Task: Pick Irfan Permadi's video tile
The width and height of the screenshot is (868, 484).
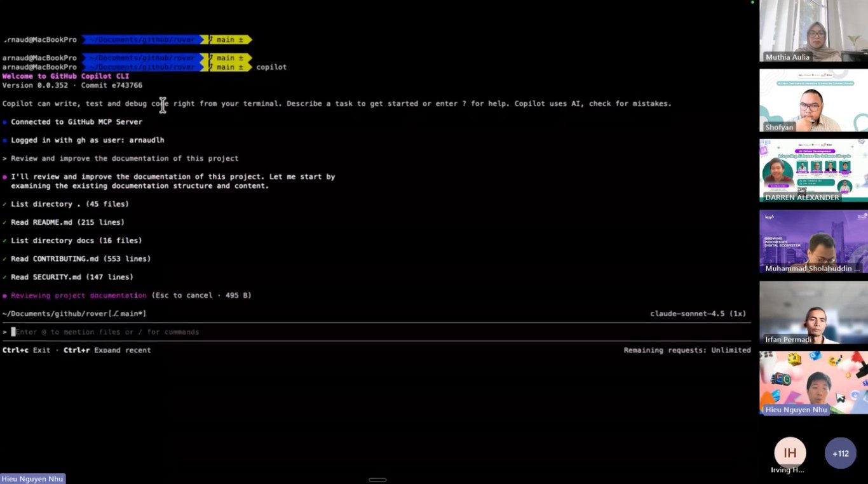Action: pos(813,313)
